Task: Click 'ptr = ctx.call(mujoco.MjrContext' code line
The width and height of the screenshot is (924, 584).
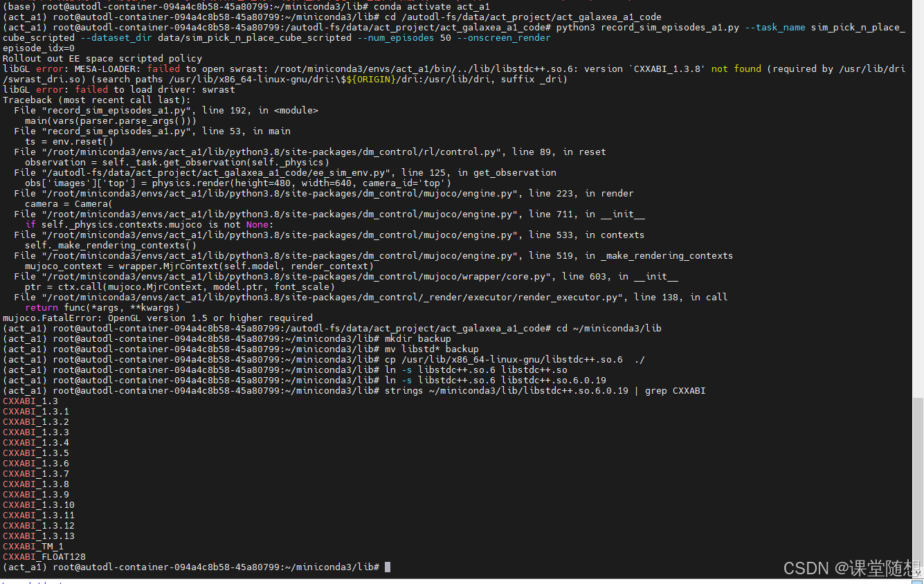Action: point(180,287)
